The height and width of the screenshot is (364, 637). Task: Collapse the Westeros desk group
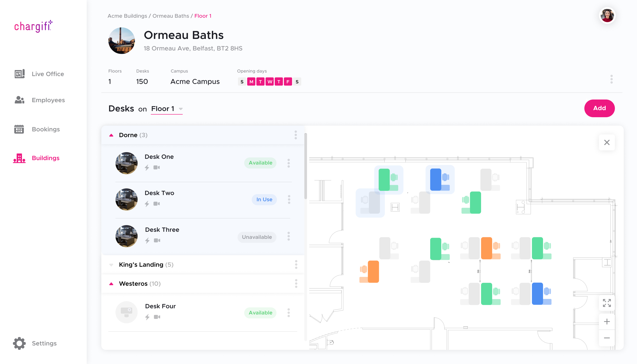click(x=111, y=284)
